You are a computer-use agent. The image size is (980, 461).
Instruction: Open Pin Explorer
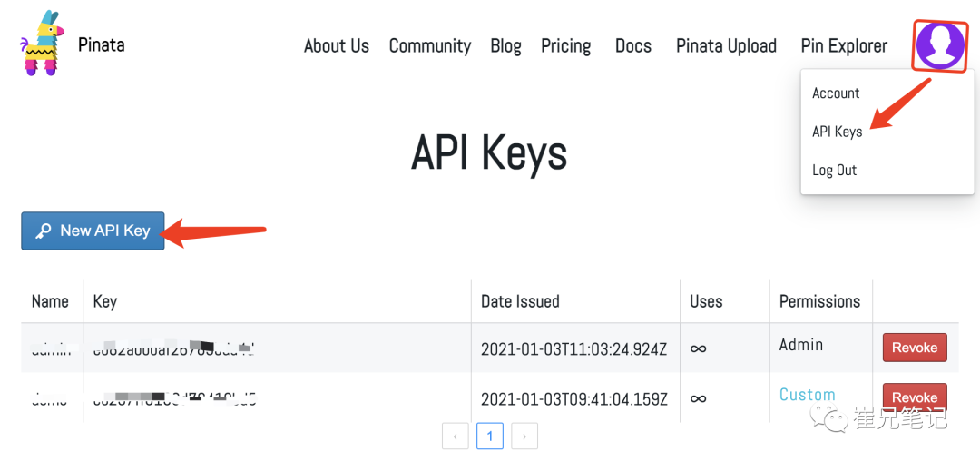[844, 45]
